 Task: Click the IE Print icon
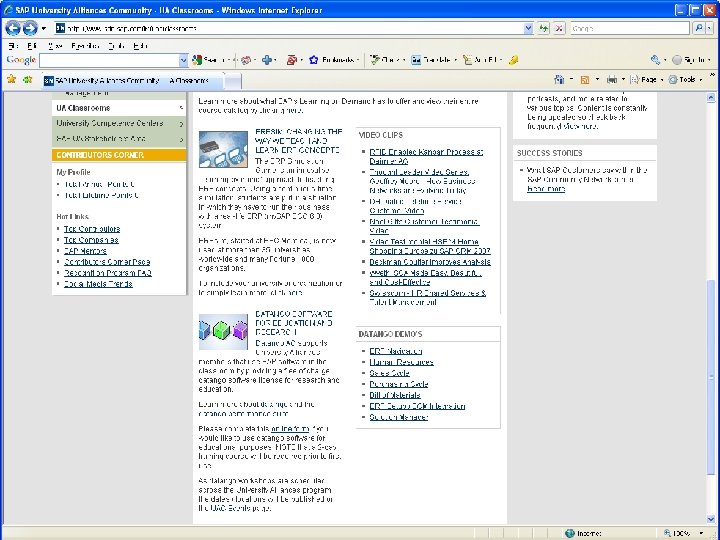coord(612,79)
